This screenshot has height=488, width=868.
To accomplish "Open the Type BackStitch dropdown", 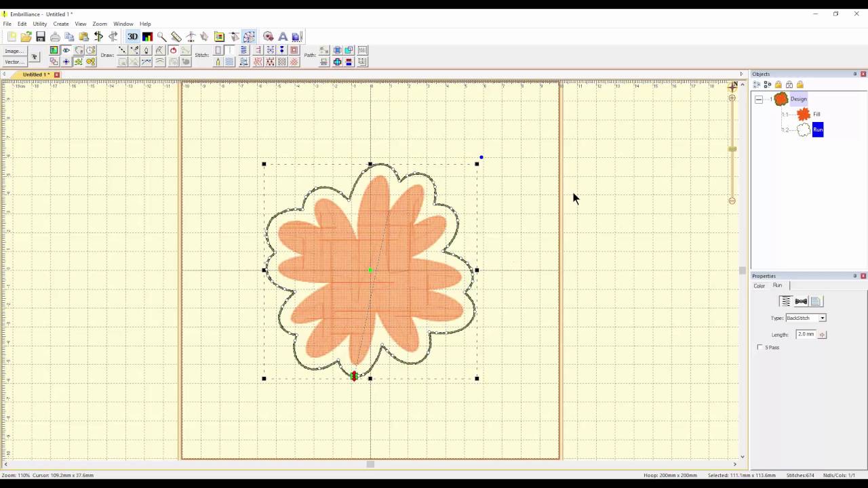I will (823, 318).
